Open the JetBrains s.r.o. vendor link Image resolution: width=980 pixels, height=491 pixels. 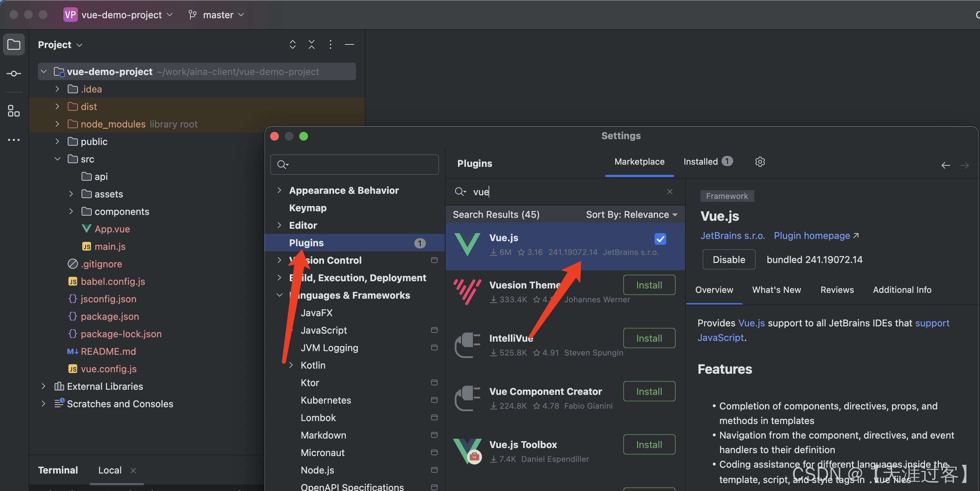tap(732, 236)
